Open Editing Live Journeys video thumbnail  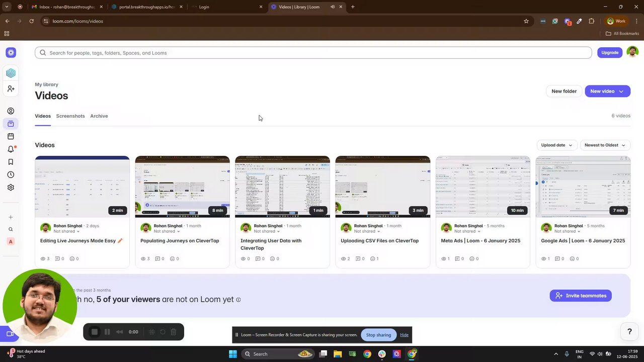[82, 187]
